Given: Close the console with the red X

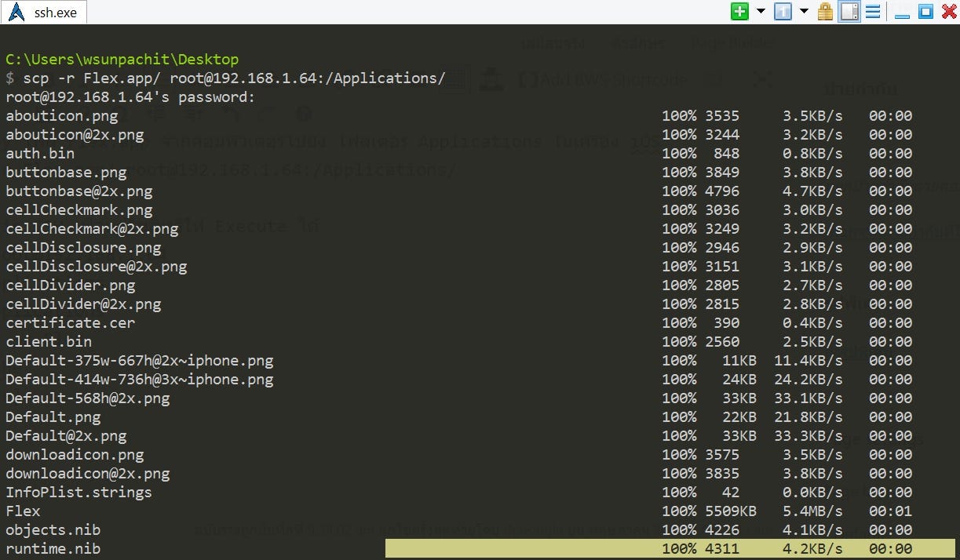Looking at the screenshot, I should tap(948, 12).
